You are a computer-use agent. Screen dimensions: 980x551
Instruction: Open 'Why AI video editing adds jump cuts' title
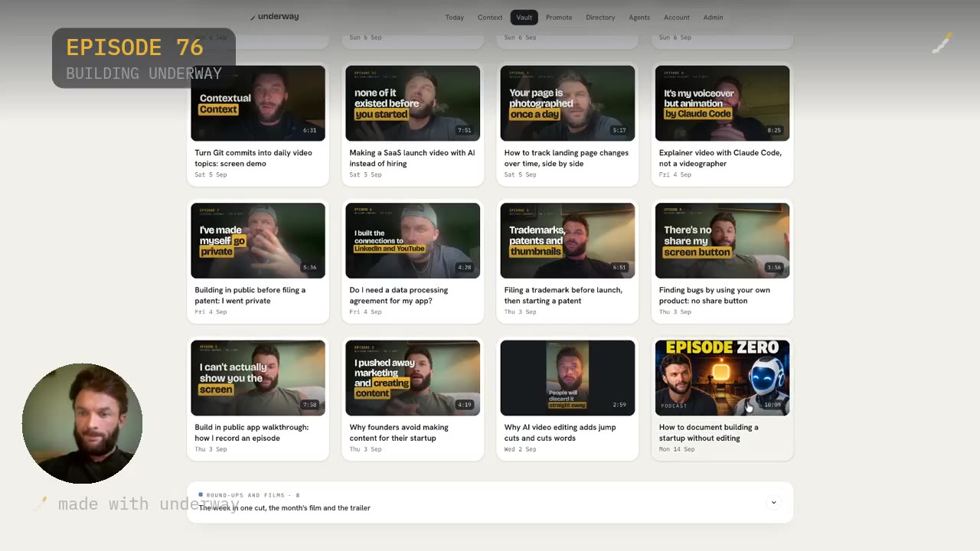click(x=560, y=432)
